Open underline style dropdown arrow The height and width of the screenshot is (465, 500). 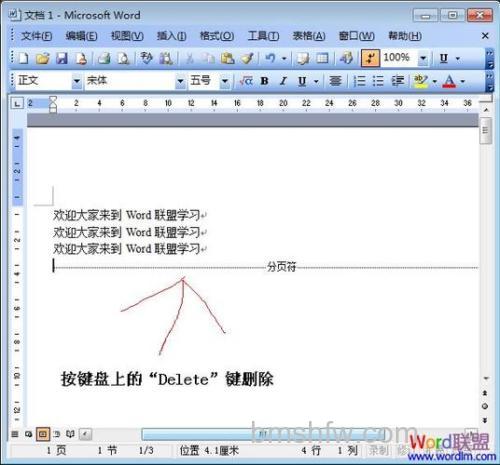pyautogui.click(x=316, y=81)
